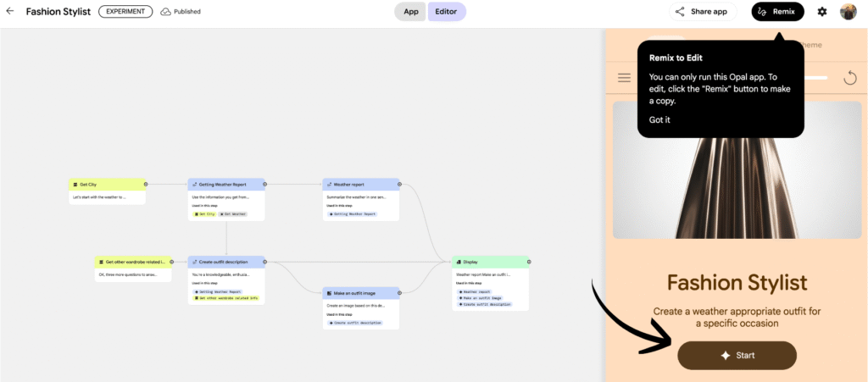The height and width of the screenshot is (382, 868).
Task: Open the user profile avatar
Action: (848, 12)
